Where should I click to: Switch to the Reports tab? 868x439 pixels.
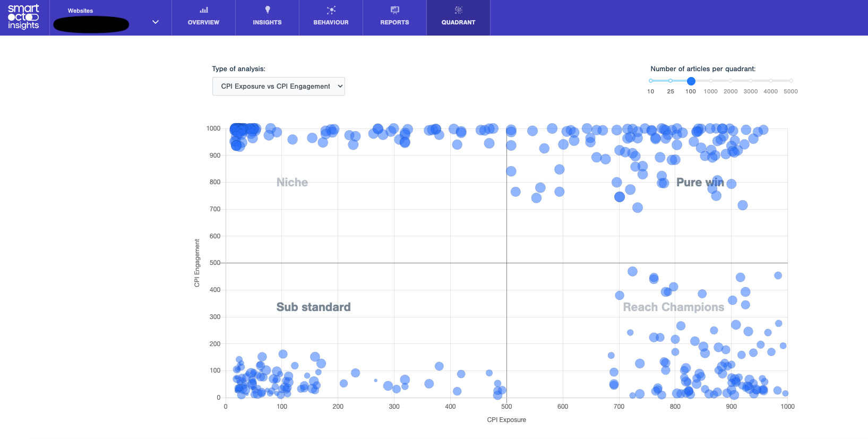(x=394, y=22)
